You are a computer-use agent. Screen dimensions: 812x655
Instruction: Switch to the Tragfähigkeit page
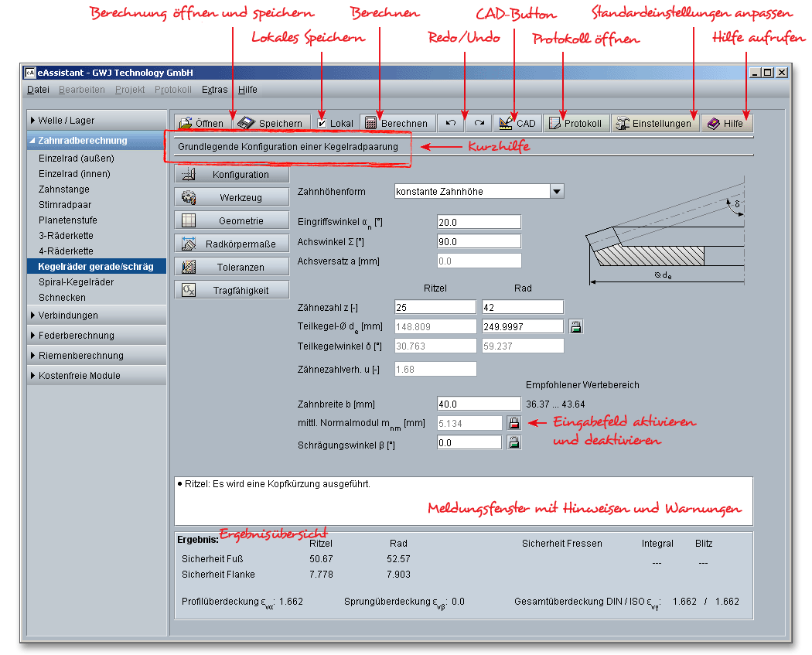click(x=232, y=290)
